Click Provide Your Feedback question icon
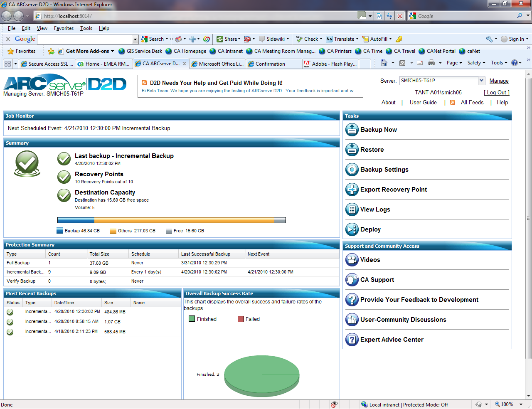The image size is (532, 409). (x=352, y=300)
